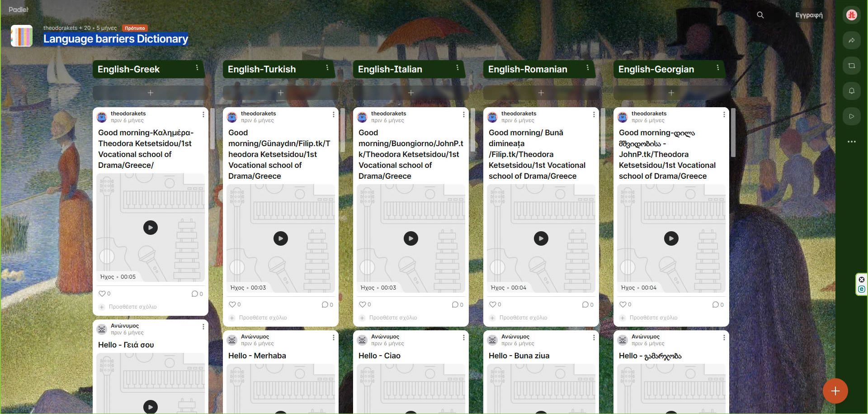
Task: Play the Good morning Buongiorno audio
Action: pyautogui.click(x=410, y=238)
